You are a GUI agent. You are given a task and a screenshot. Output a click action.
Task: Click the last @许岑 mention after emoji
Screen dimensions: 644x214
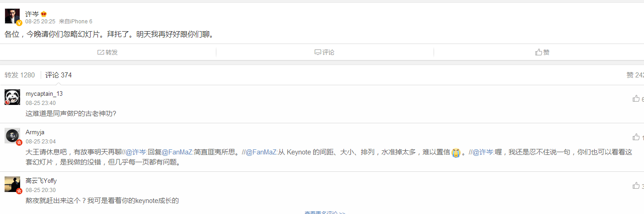(x=483, y=152)
